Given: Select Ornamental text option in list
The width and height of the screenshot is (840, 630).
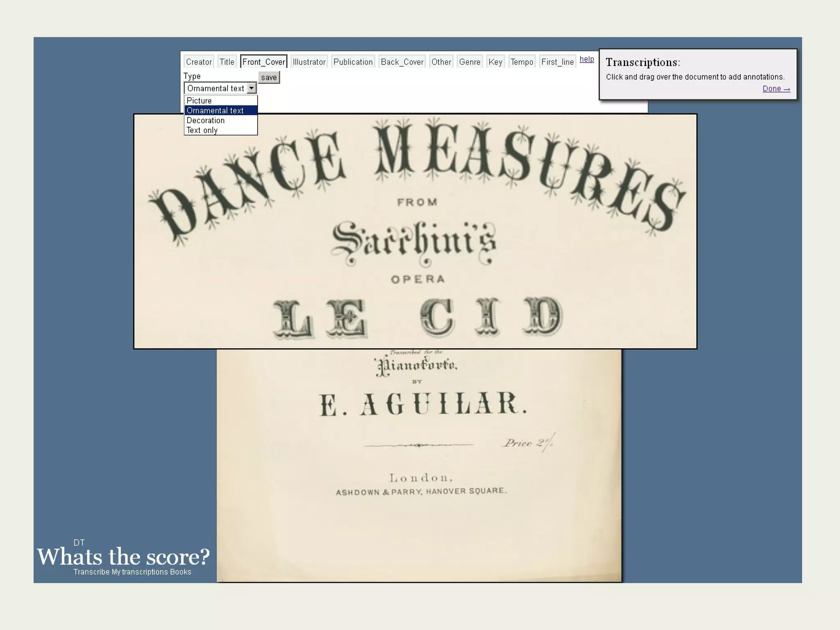Looking at the screenshot, I should click(215, 110).
